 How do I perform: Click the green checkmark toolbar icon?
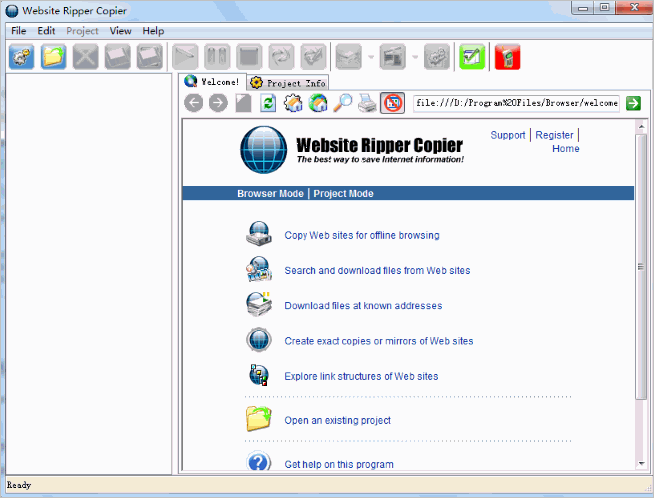coord(472,56)
